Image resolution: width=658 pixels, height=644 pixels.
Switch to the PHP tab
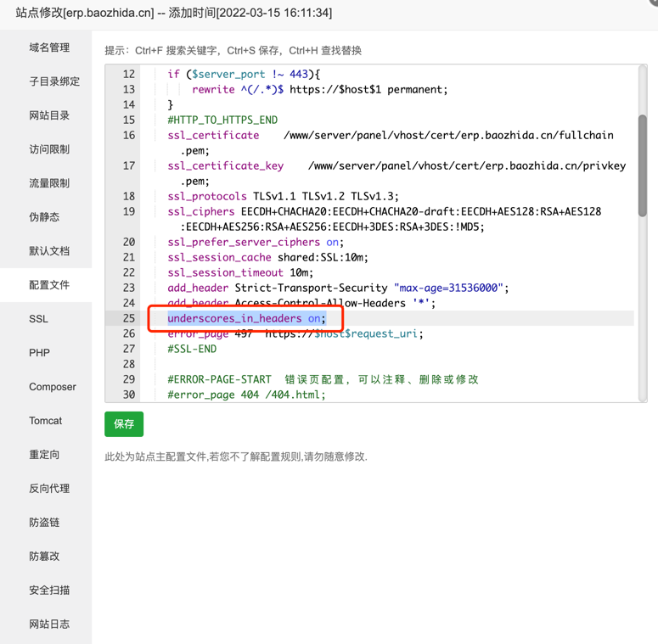[x=39, y=353]
